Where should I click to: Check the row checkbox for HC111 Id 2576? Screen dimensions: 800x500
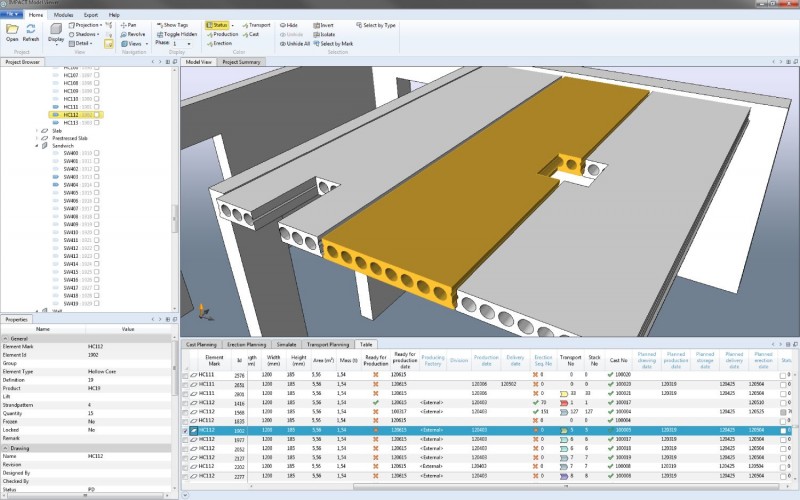(185, 376)
